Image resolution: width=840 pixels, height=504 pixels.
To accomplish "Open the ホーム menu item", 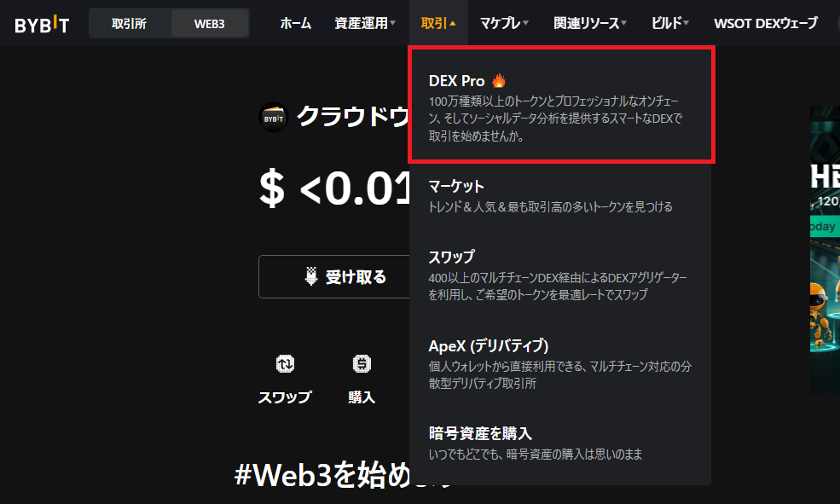I will 296,23.
